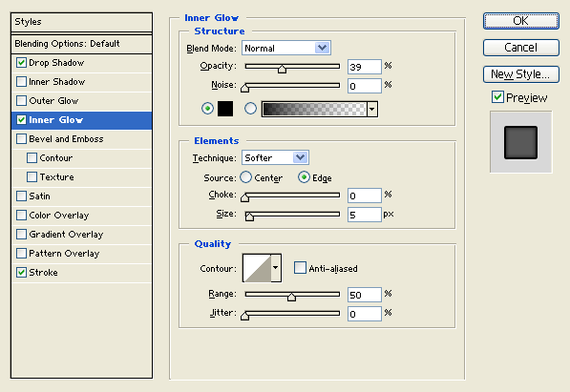Open the gradient picker dropdown arrow
This screenshot has height=392, width=570.
(x=372, y=109)
